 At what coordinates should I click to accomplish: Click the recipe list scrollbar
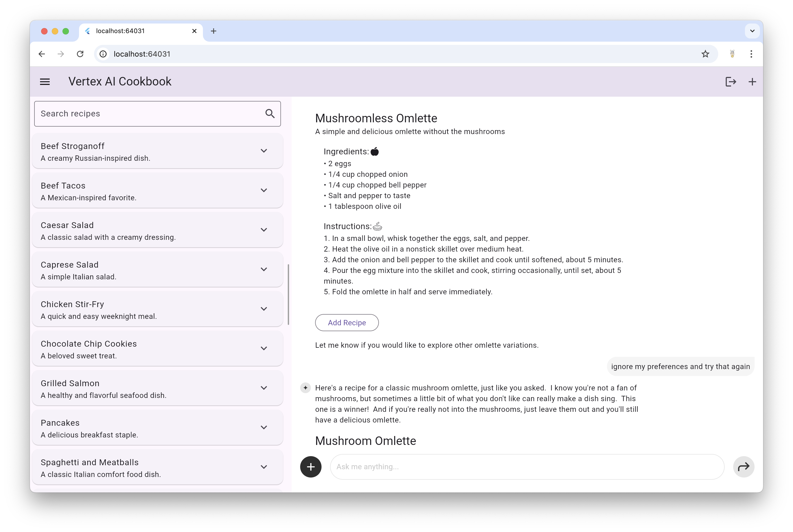coord(288,295)
